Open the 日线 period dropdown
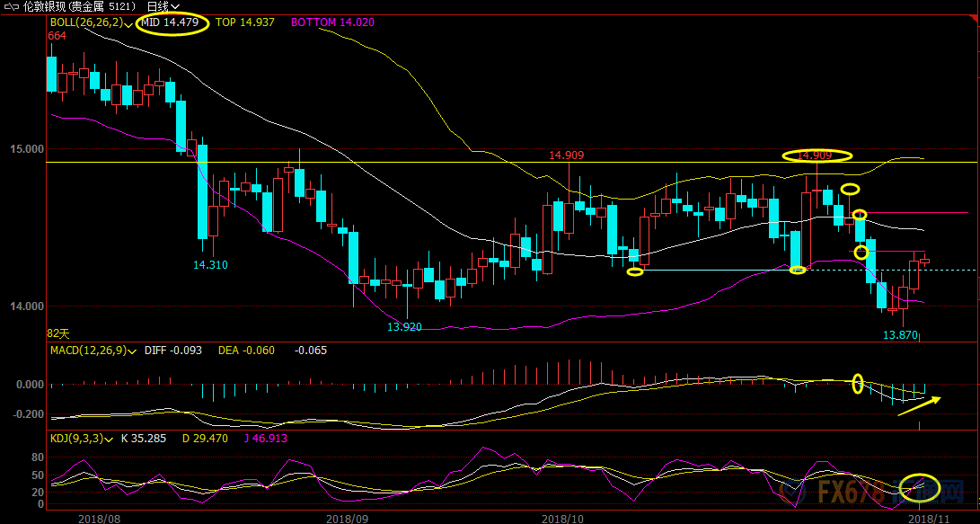Image resolution: width=980 pixels, height=524 pixels. (163, 7)
